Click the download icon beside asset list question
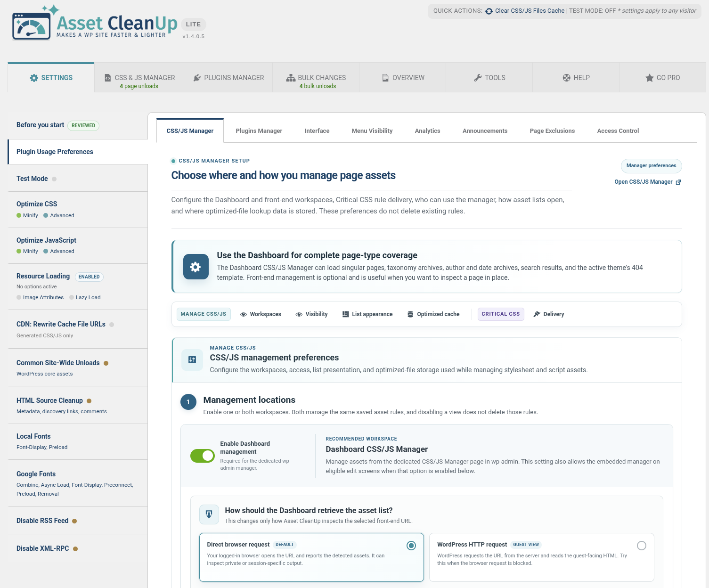 (209, 514)
